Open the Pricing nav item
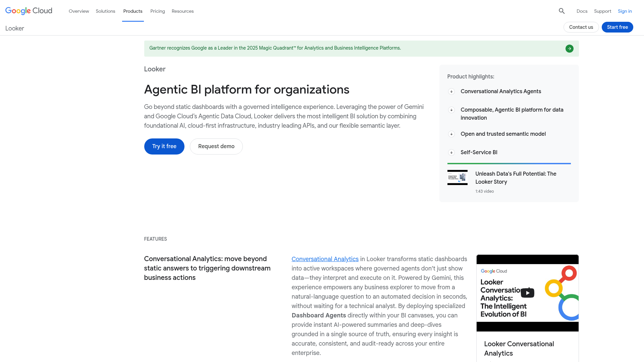This screenshot has height=362, width=644. pos(158,11)
